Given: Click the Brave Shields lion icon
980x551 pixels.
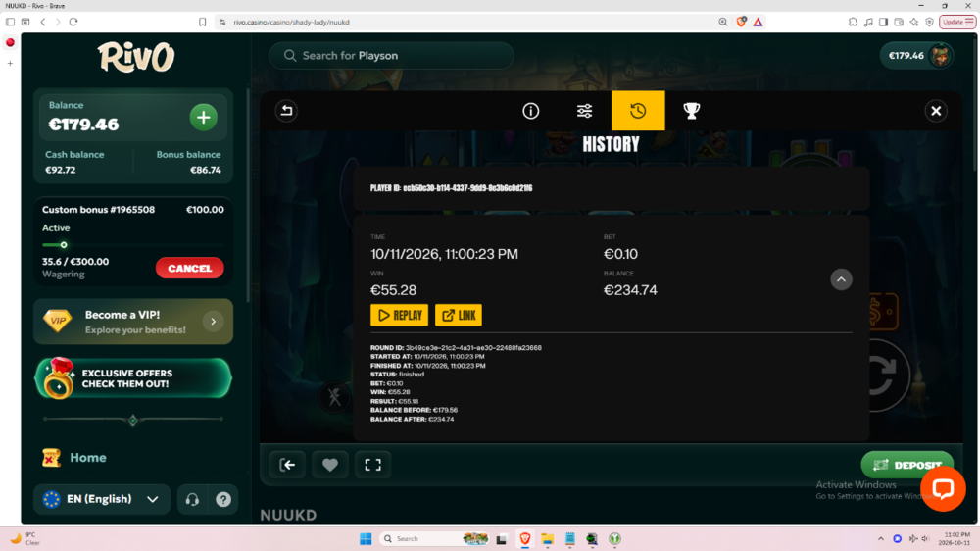Looking at the screenshot, I should (x=741, y=22).
